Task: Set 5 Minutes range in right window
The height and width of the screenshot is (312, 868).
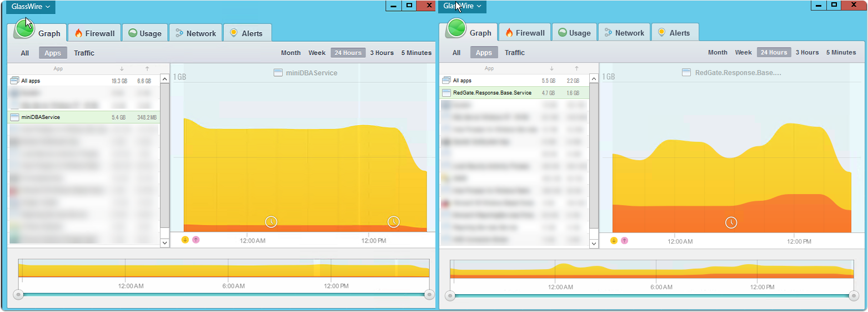Action: tap(841, 52)
